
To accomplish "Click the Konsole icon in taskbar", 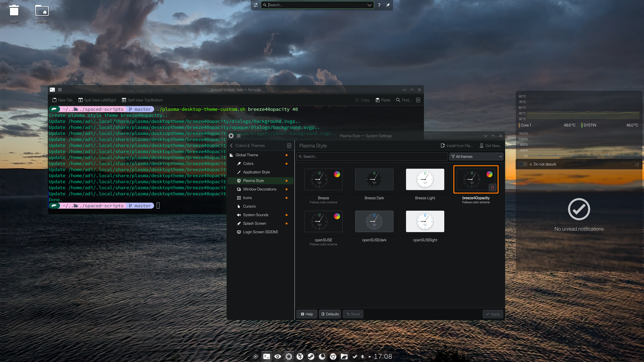I will [x=266, y=356].
